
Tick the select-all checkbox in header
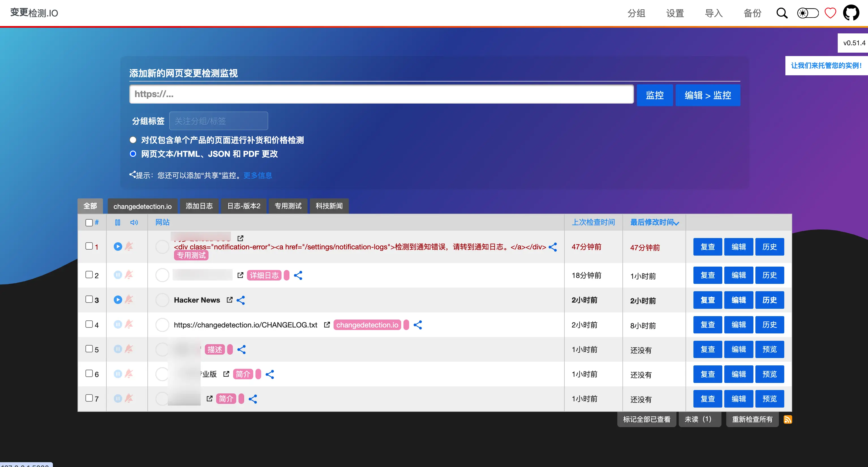(x=89, y=222)
